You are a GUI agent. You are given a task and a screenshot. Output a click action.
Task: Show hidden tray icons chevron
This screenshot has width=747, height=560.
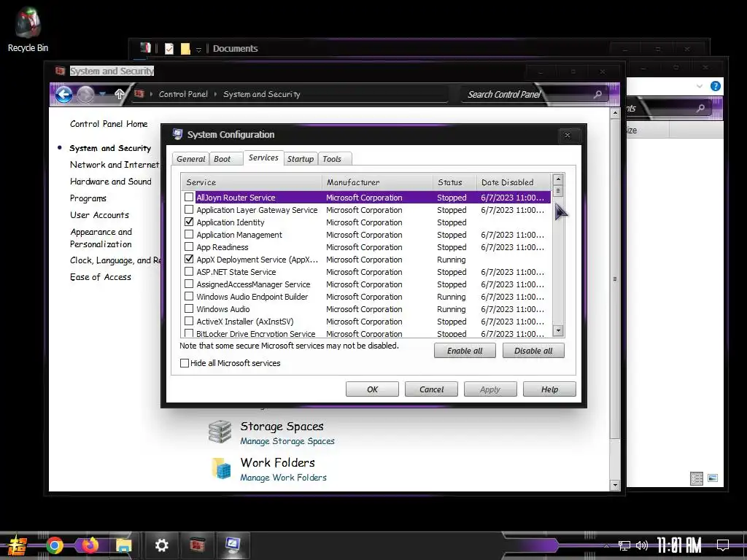pyautogui.click(x=606, y=545)
